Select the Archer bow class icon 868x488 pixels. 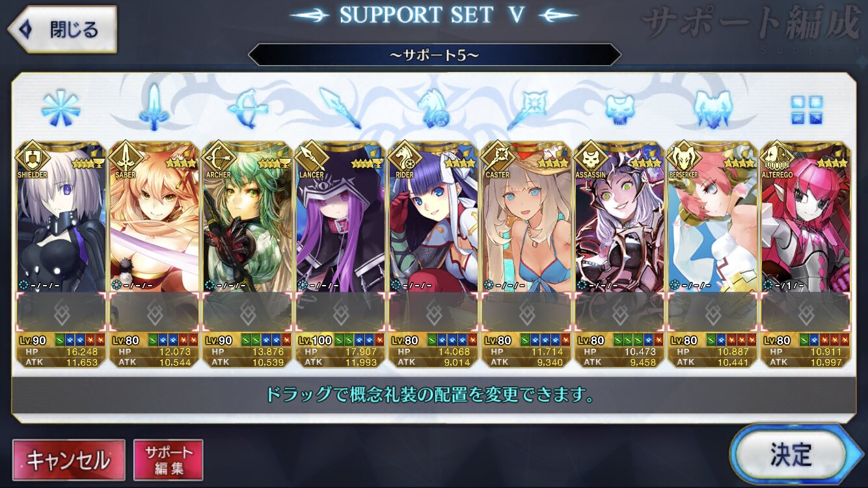[247, 109]
